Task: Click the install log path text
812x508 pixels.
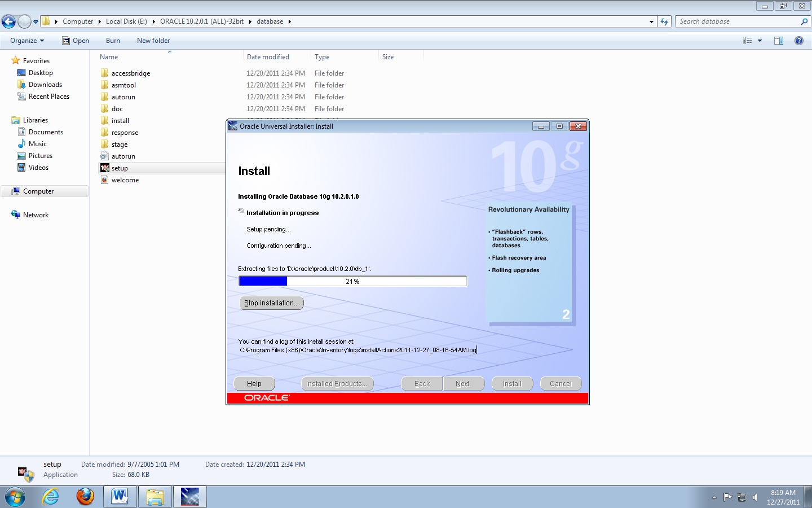Action: (x=358, y=350)
